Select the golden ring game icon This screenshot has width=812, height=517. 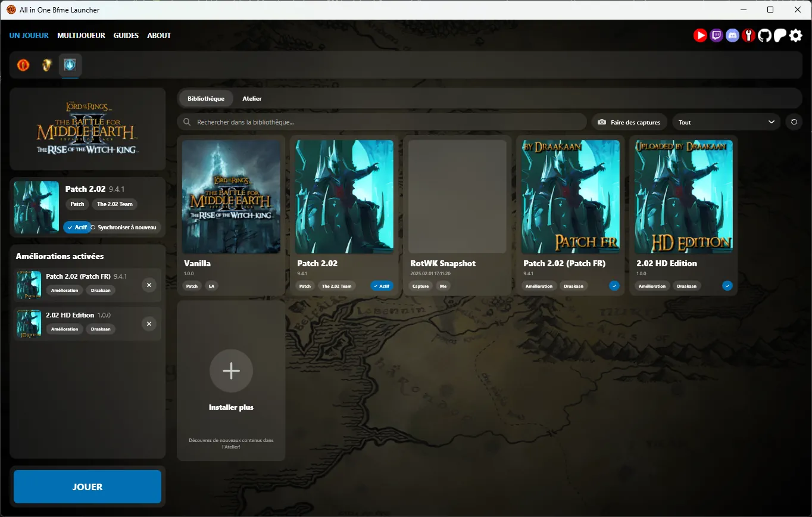(x=46, y=65)
